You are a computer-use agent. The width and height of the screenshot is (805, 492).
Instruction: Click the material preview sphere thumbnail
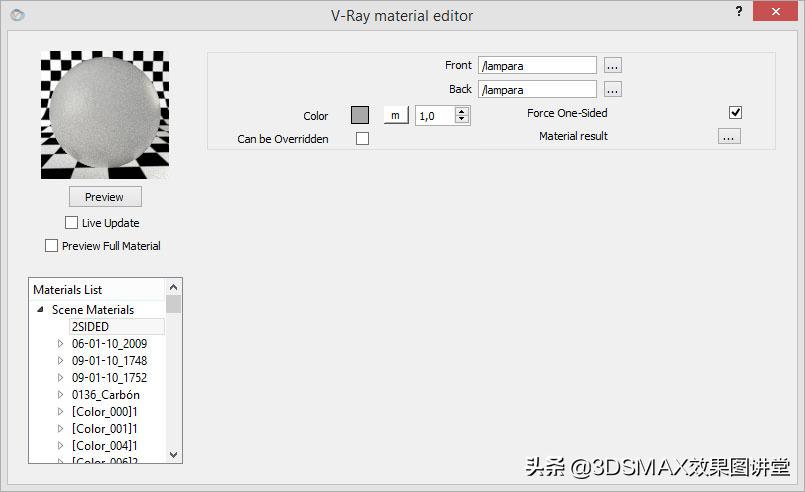[105, 115]
